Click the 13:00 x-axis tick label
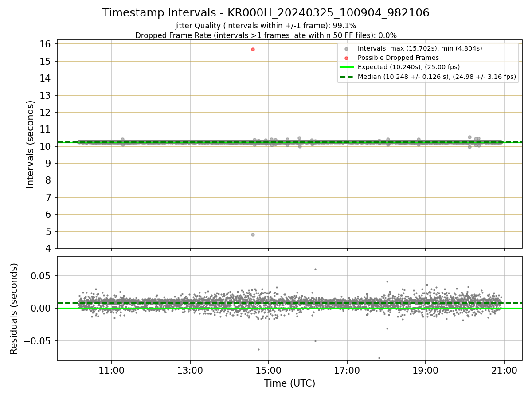The width and height of the screenshot is (532, 399). [190, 370]
